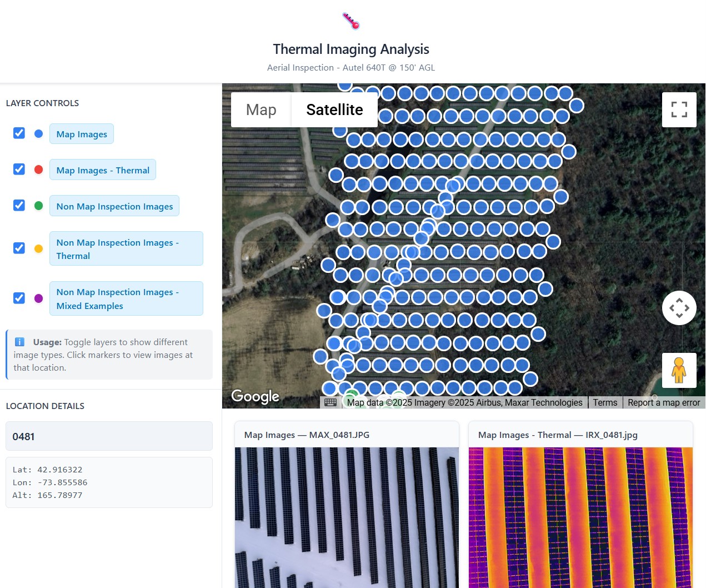Toggle off Non Map Inspection Images - Thermal

click(19, 248)
